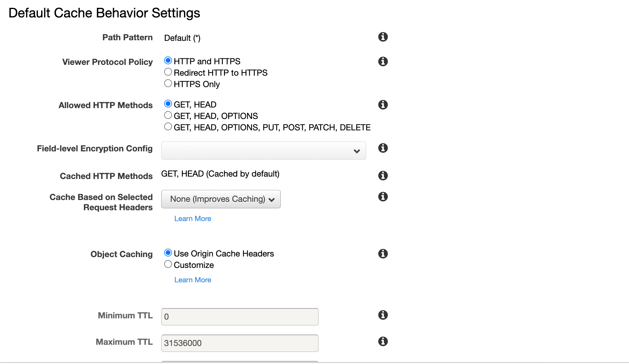
Task: Open Viewer Protocol Policy help info
Action: pyautogui.click(x=383, y=61)
